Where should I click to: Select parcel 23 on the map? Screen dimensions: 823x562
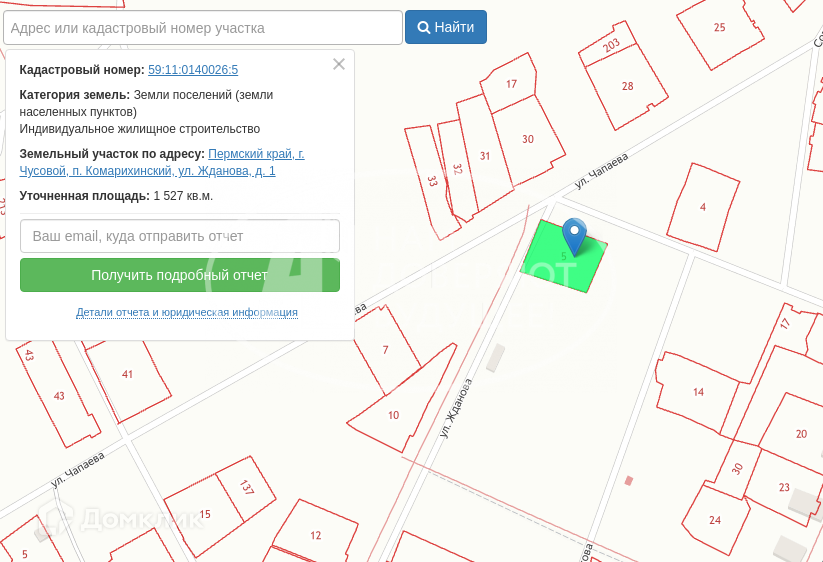coord(784,487)
